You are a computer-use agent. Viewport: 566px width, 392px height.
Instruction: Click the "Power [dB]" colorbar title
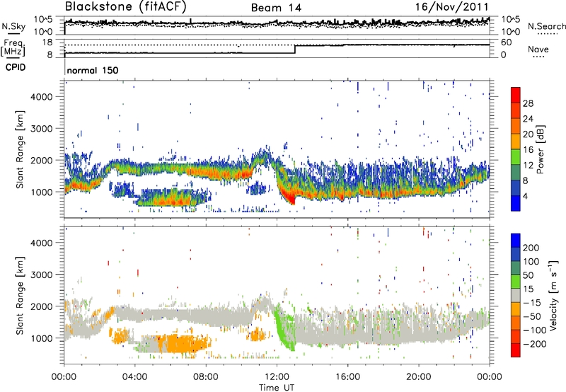[x=540, y=149]
